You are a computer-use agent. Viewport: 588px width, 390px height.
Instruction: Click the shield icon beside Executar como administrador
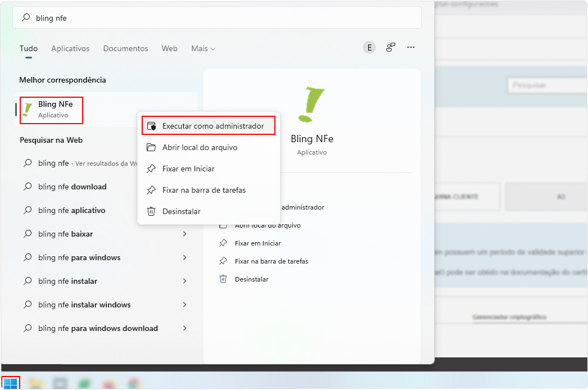[151, 126]
